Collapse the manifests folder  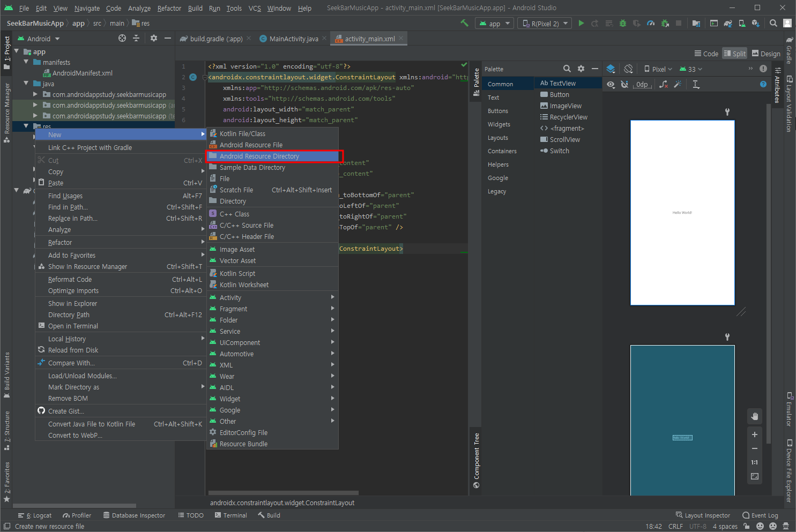click(26, 62)
